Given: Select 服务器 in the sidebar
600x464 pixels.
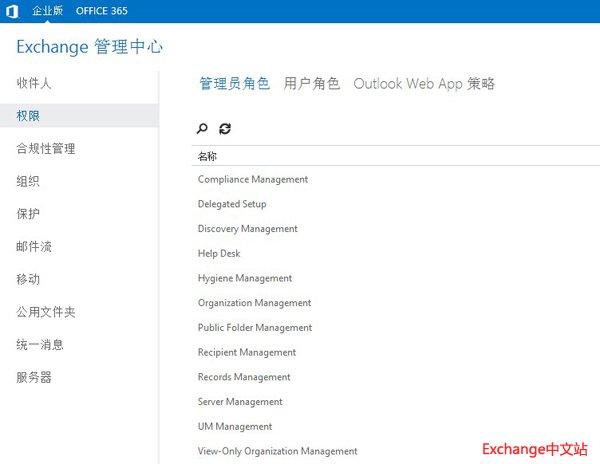Looking at the screenshot, I should point(34,378).
